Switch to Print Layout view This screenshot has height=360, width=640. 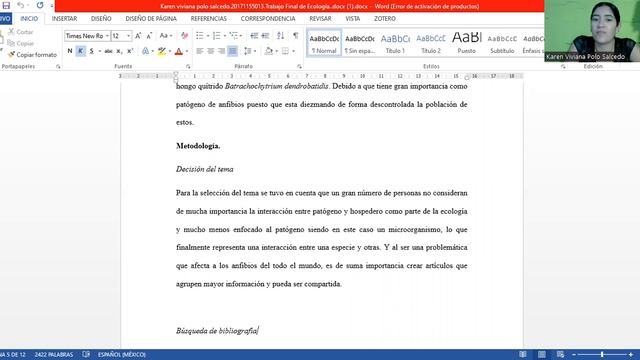(542, 354)
